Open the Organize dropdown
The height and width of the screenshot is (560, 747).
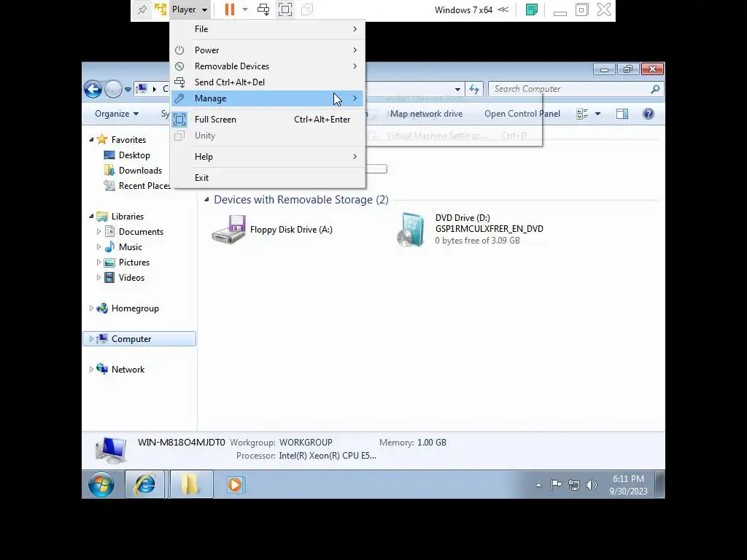pyautogui.click(x=117, y=114)
